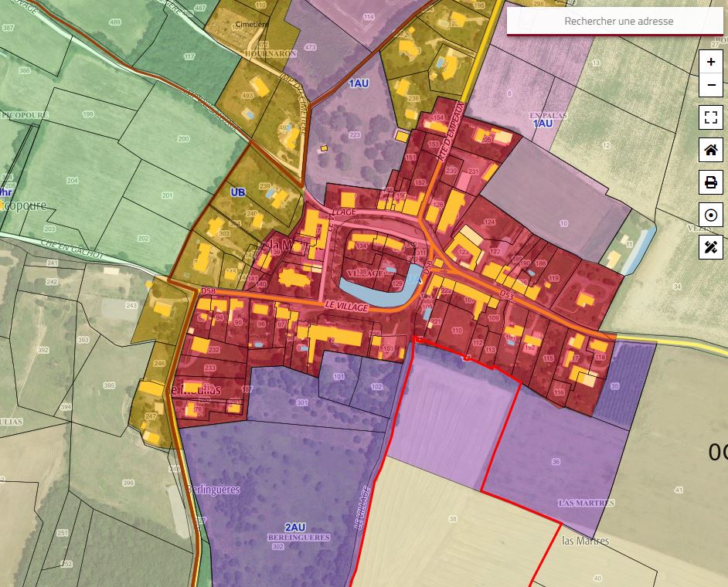Zoom in with the plus button

tap(711, 62)
